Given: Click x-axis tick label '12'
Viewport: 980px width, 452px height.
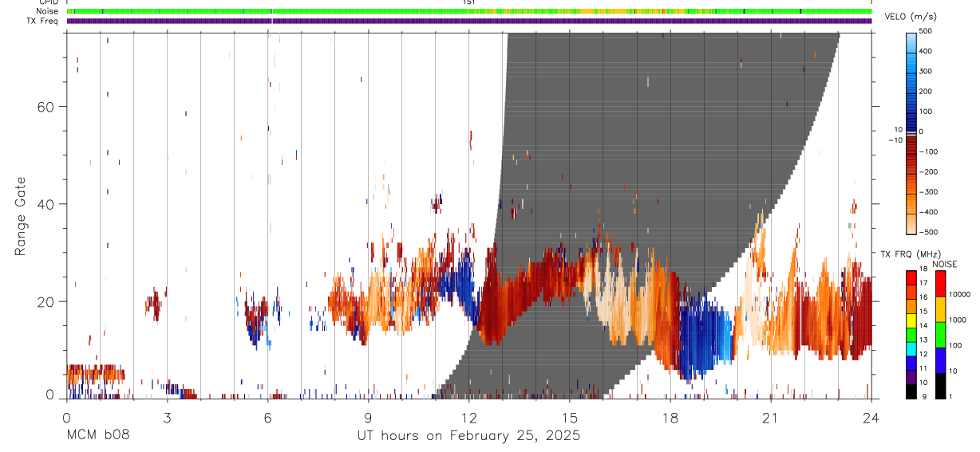Looking at the screenshot, I should pos(468,418).
